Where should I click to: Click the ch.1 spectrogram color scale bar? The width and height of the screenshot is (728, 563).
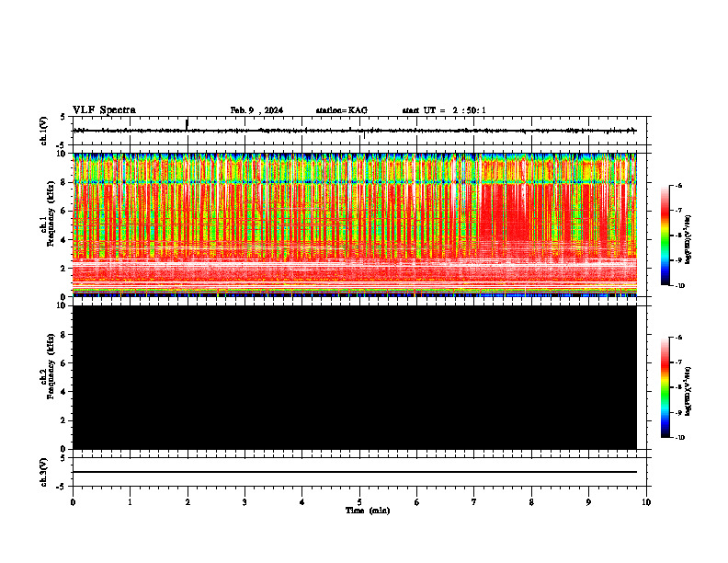pos(665,236)
